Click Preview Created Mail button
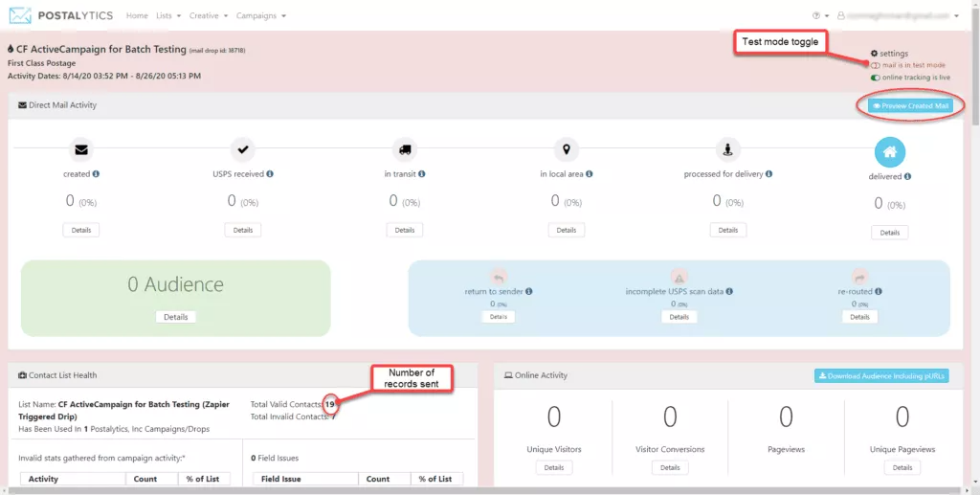 click(x=911, y=105)
